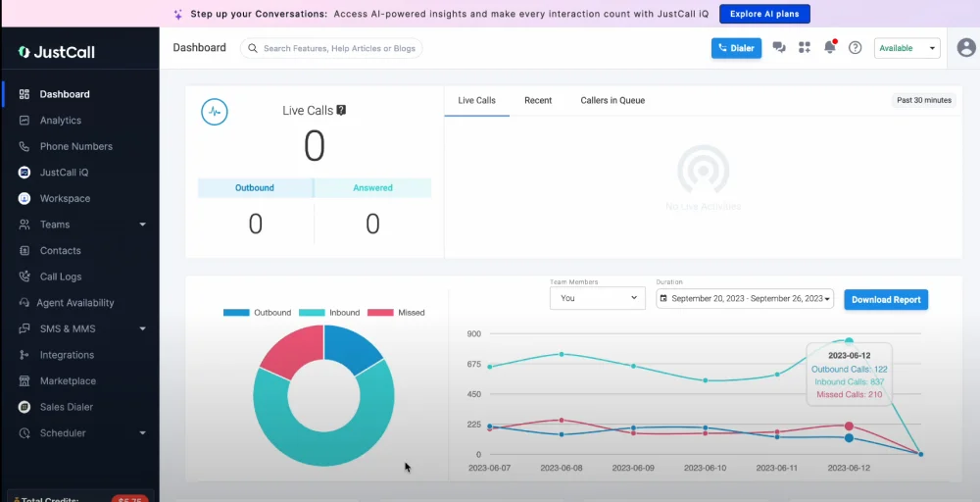Click the Phone Numbers handset icon
This screenshot has height=502, width=980.
(x=24, y=146)
